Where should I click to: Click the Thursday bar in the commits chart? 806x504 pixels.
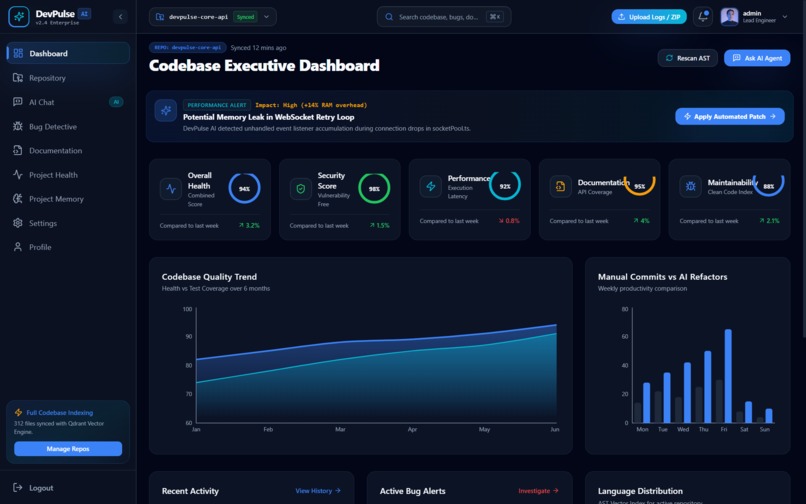click(x=707, y=387)
